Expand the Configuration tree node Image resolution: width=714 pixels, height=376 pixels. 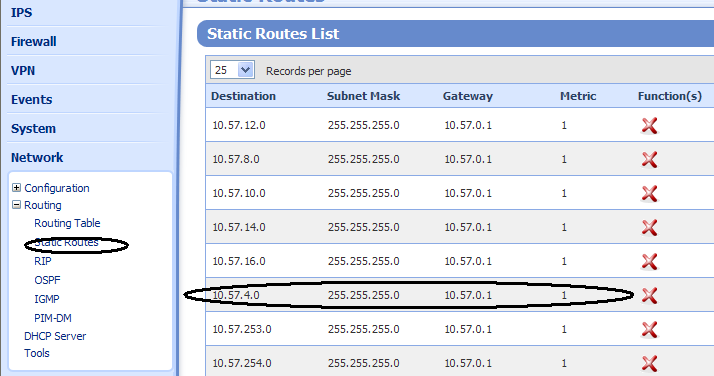point(16,188)
